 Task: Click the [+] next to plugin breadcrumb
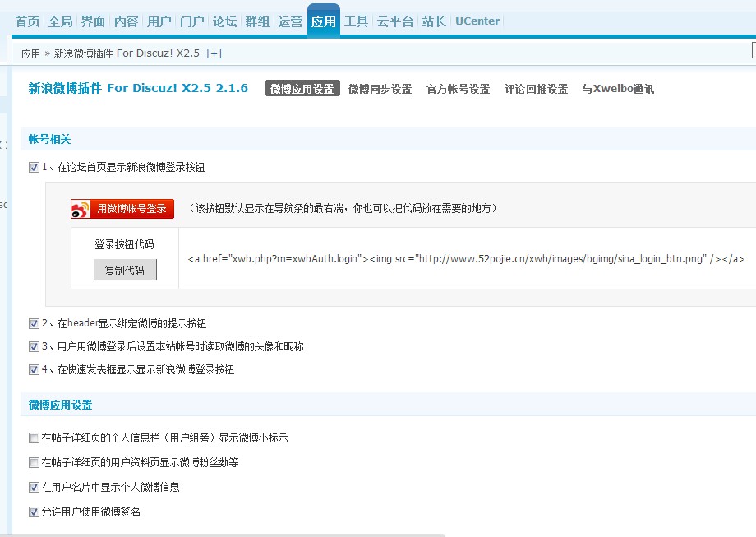[x=214, y=53]
